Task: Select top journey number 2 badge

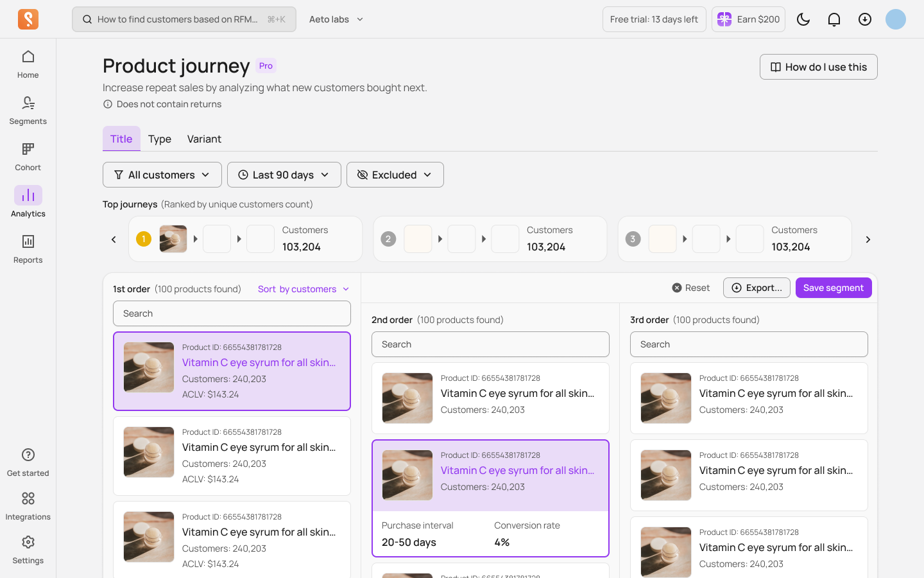Action: (388, 239)
